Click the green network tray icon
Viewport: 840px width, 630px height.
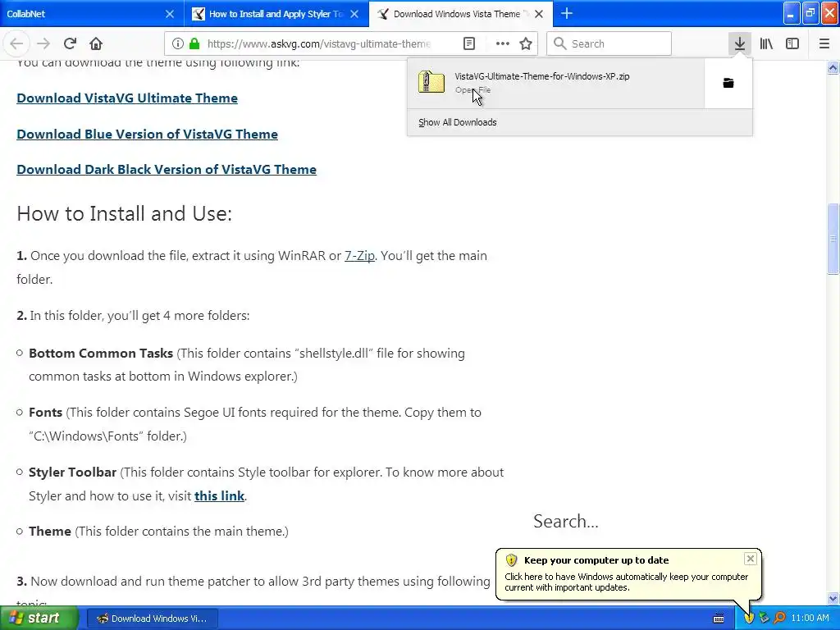(x=764, y=619)
